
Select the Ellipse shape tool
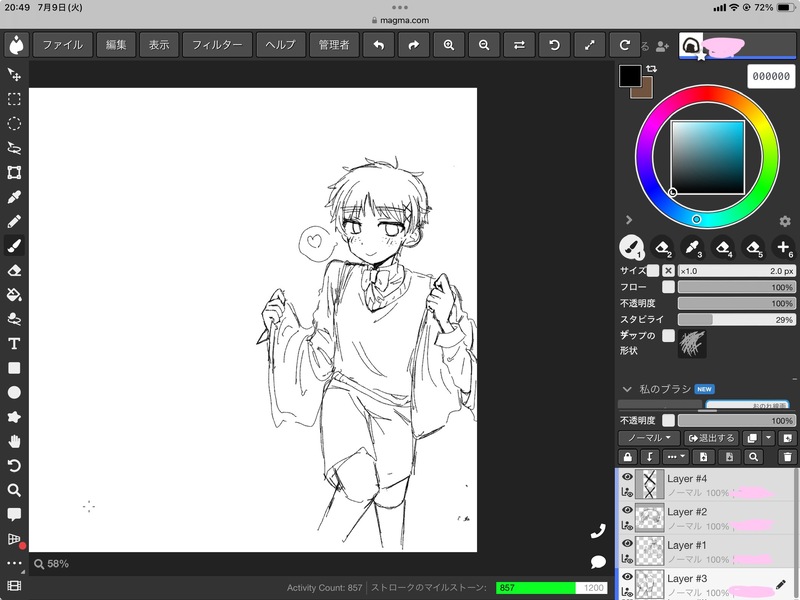tap(14, 392)
